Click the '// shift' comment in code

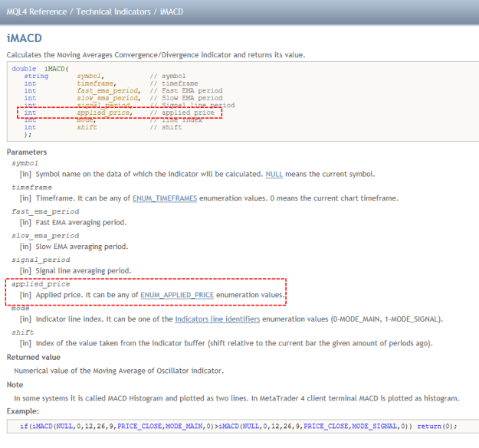166,128
